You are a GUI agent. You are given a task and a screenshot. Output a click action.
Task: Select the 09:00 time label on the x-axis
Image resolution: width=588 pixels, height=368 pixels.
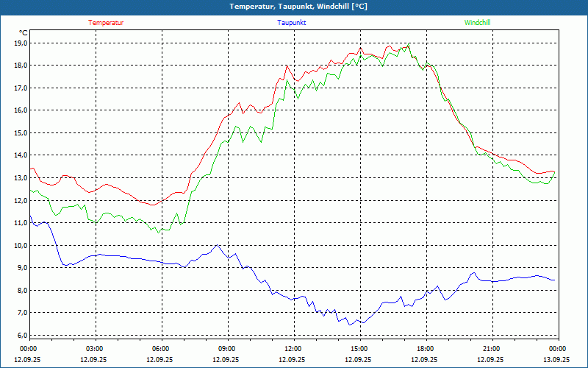[x=227, y=349]
